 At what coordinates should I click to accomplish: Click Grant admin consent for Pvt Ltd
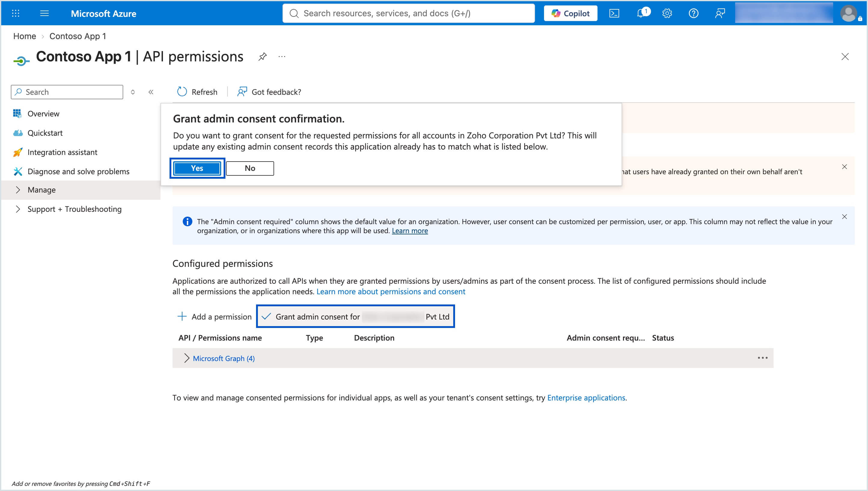pyautogui.click(x=356, y=316)
